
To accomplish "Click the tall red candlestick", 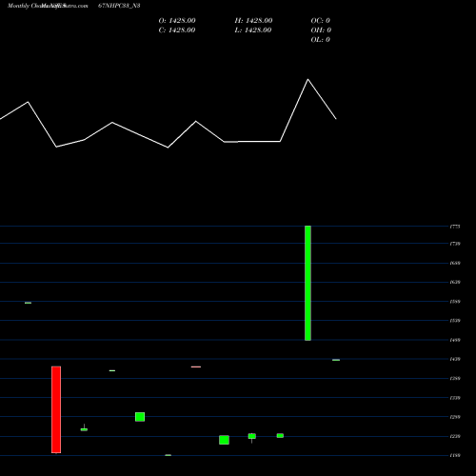I will [56, 409].
